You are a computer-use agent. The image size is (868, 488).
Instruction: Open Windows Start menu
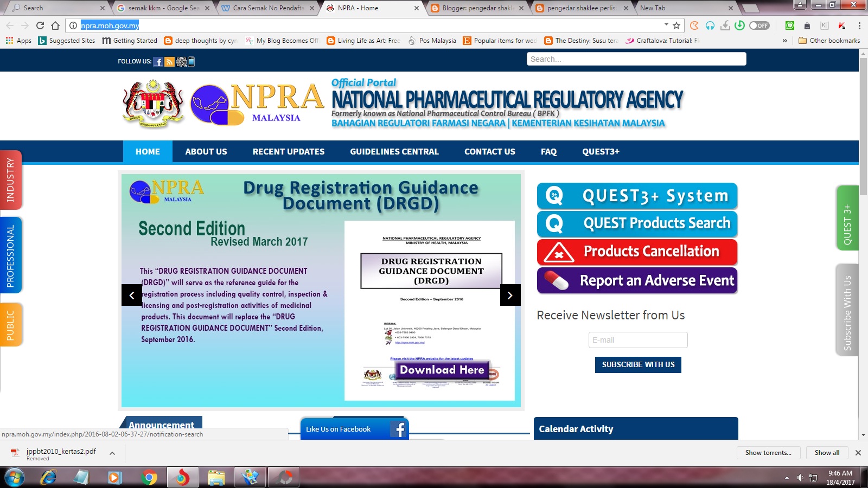click(14, 478)
